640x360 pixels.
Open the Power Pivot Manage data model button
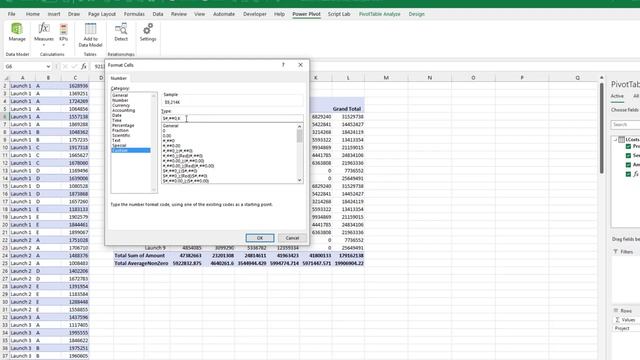[17, 29]
